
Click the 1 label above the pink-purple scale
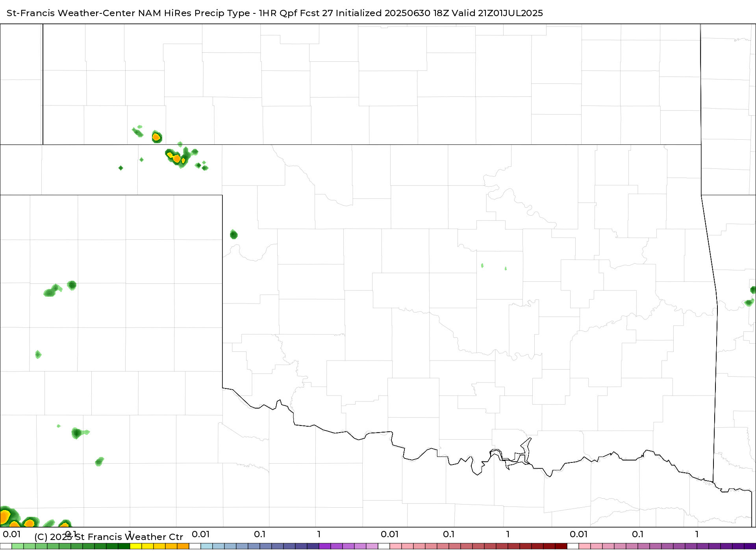tap(697, 534)
